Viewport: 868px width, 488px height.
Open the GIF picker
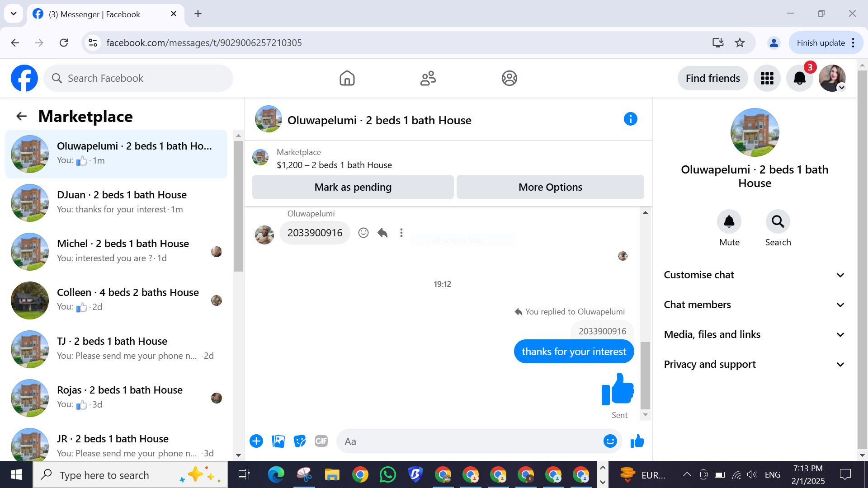click(x=321, y=441)
